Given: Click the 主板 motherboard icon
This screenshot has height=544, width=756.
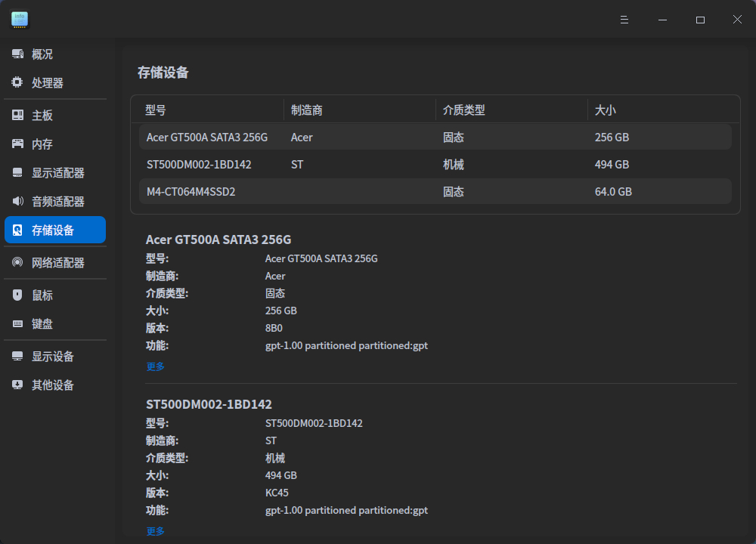Looking at the screenshot, I should [17, 116].
